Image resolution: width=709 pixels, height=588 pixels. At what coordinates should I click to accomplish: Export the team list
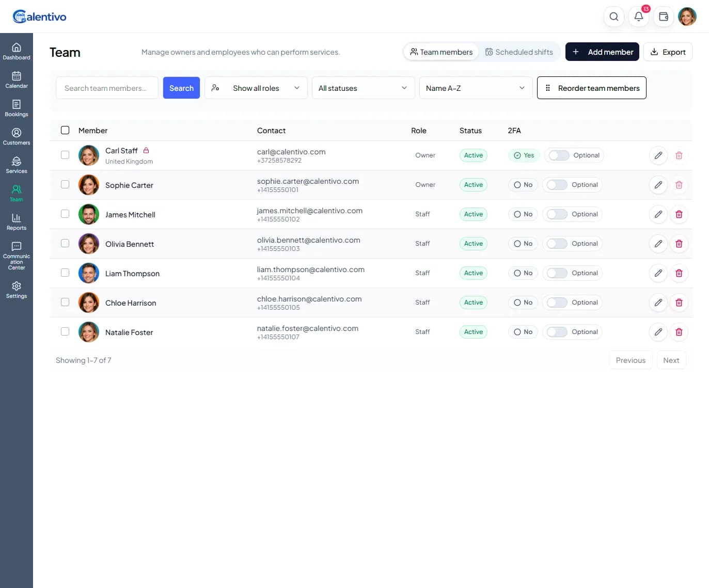click(x=668, y=52)
